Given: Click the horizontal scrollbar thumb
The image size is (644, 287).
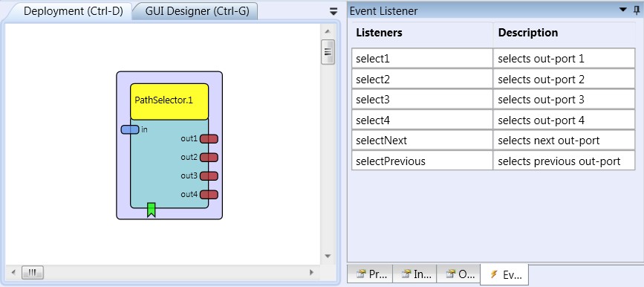Looking at the screenshot, I should [33, 272].
